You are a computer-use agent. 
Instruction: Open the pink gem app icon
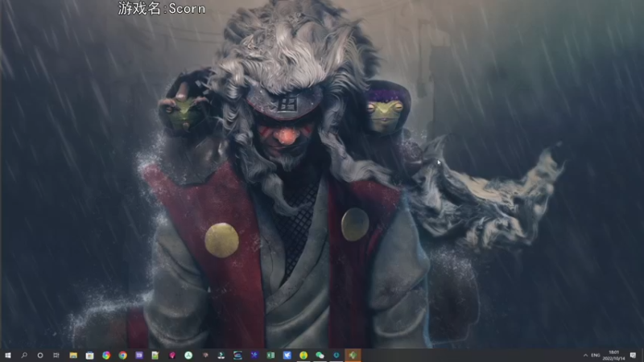172,356
